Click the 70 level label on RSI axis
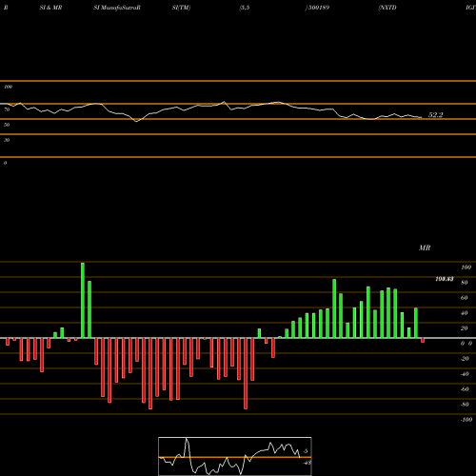Screen dimensions: 476x476 (7, 109)
